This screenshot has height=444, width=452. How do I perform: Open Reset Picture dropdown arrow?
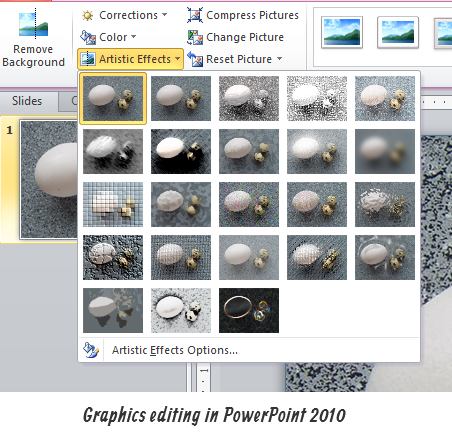[279, 59]
